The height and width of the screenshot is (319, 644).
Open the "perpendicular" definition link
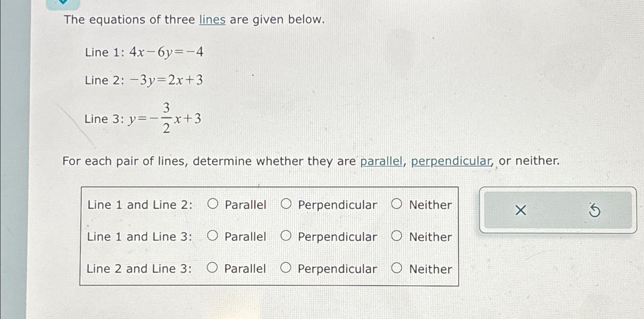(451, 161)
